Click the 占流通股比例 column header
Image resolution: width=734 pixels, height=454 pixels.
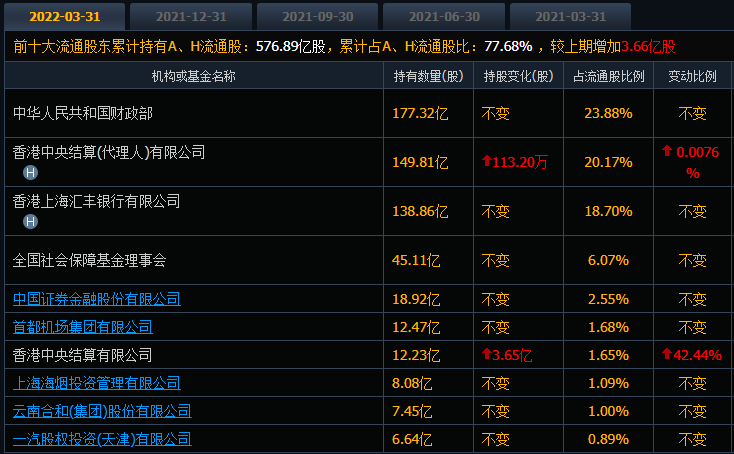[609, 76]
